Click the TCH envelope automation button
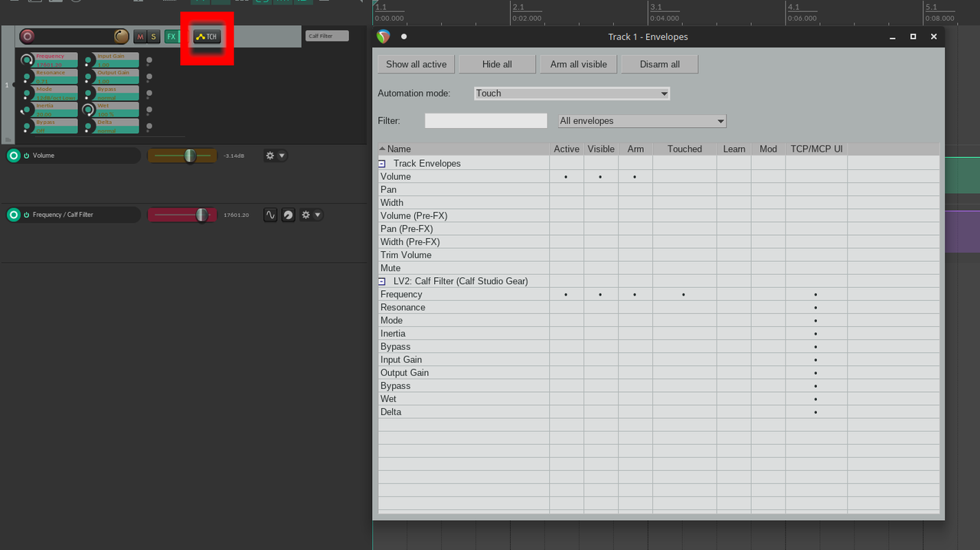The width and height of the screenshot is (980, 550). (207, 37)
